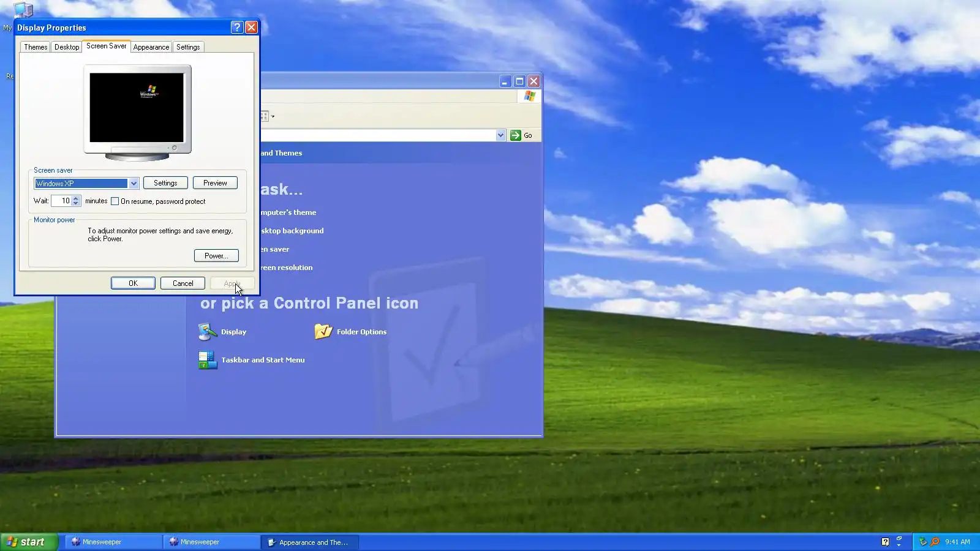Open the My Computer desktop icon
The width and height of the screenshot is (980, 551).
click(x=23, y=10)
